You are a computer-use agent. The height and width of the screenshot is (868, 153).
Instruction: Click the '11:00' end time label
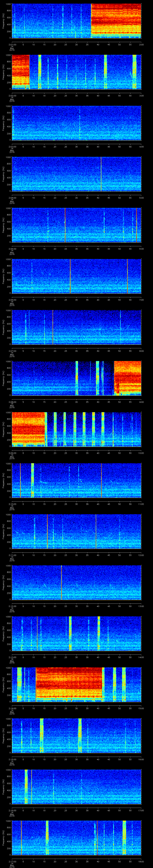(141, 504)
